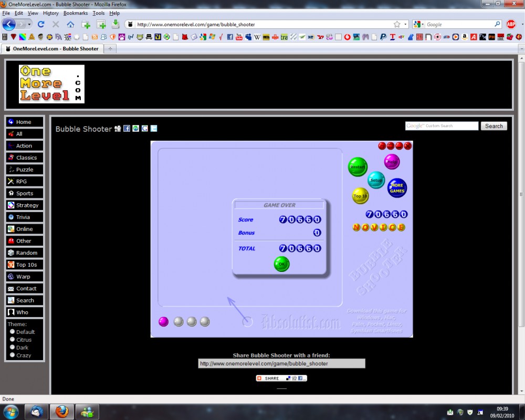525x420 pixels.
Task: Open the History menu
Action: pos(50,13)
